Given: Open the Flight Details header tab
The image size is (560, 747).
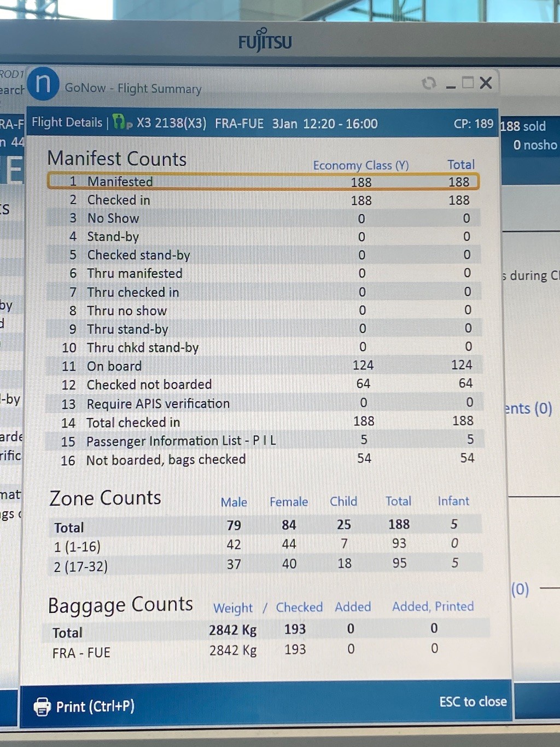Looking at the screenshot, I should 67,123.
